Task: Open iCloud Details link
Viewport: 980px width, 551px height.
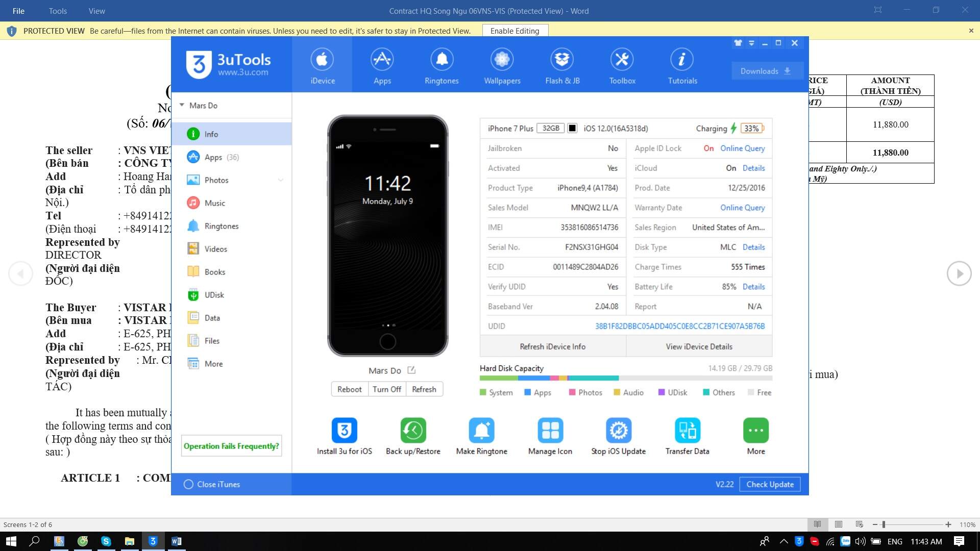Action: (x=754, y=168)
